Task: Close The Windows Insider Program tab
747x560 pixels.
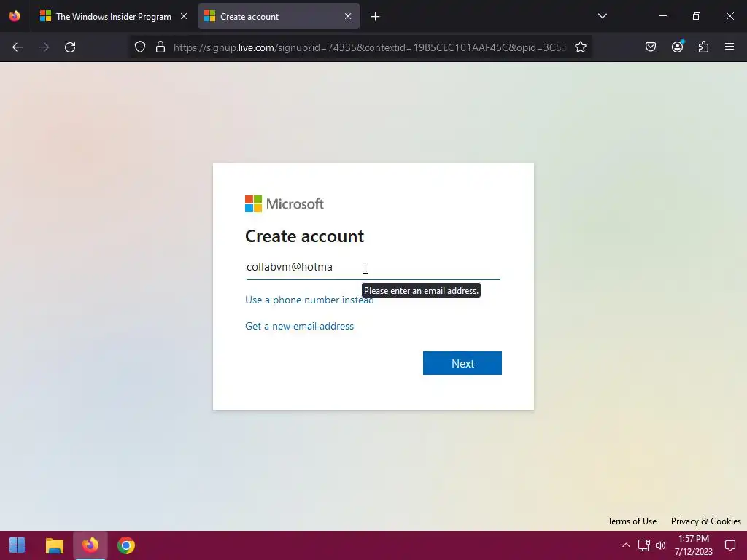Action: (184, 16)
